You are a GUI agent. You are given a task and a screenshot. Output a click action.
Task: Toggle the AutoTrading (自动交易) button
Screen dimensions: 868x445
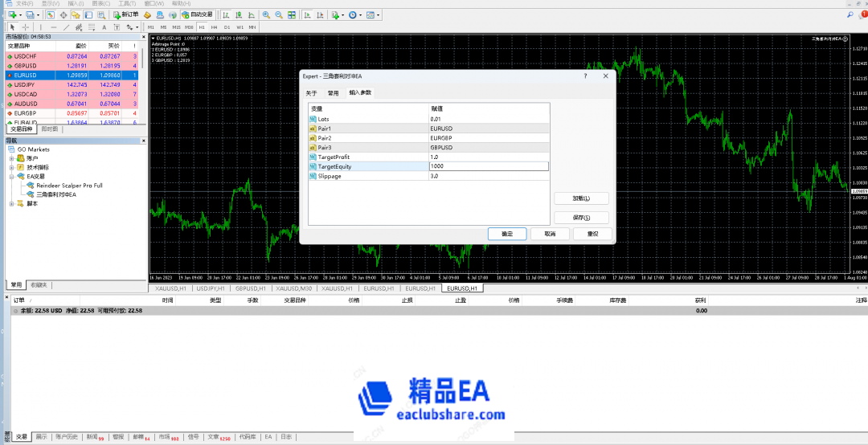coord(196,14)
